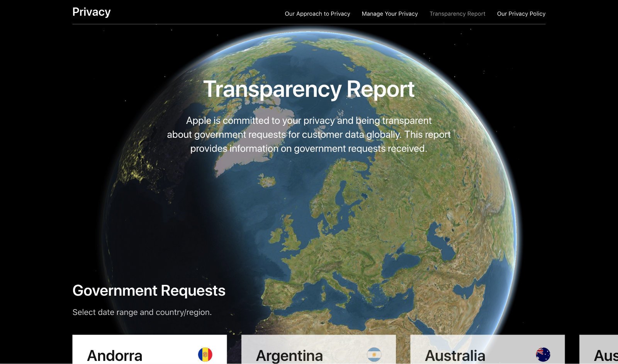618x364 pixels.
Task: Click Iceland on the globe
Action: coord(267,180)
